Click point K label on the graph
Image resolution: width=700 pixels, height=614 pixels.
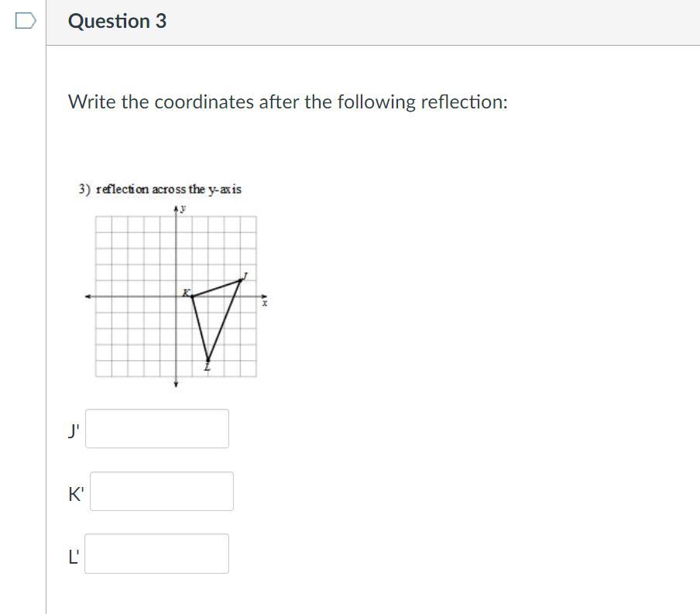click(185, 292)
